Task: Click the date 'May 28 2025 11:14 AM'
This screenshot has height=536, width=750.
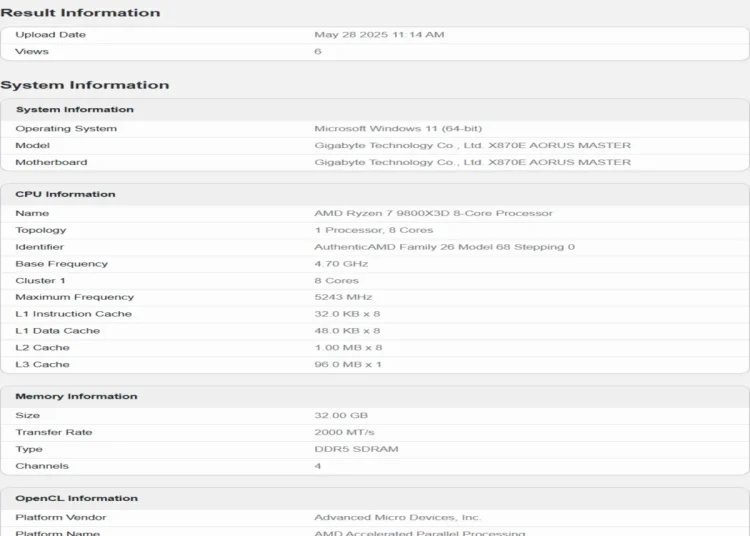Action: [x=379, y=34]
